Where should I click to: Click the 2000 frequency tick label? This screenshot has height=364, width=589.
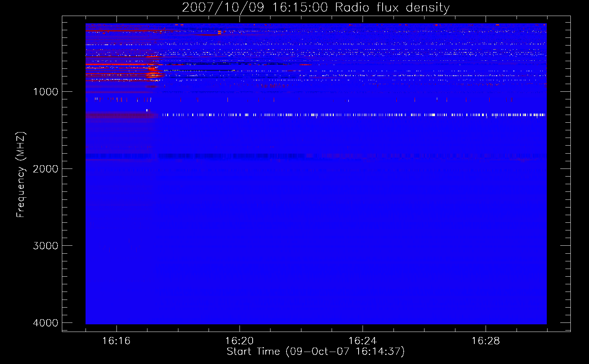46,169
